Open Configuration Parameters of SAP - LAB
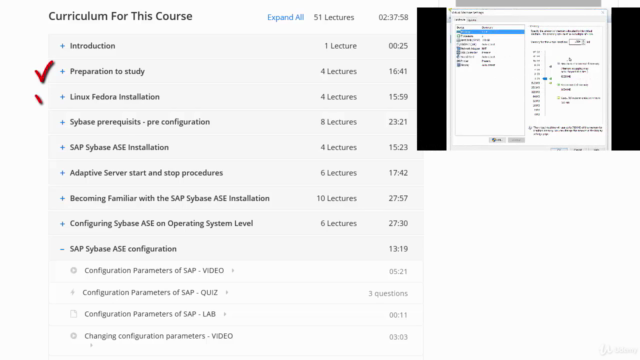 150,314
